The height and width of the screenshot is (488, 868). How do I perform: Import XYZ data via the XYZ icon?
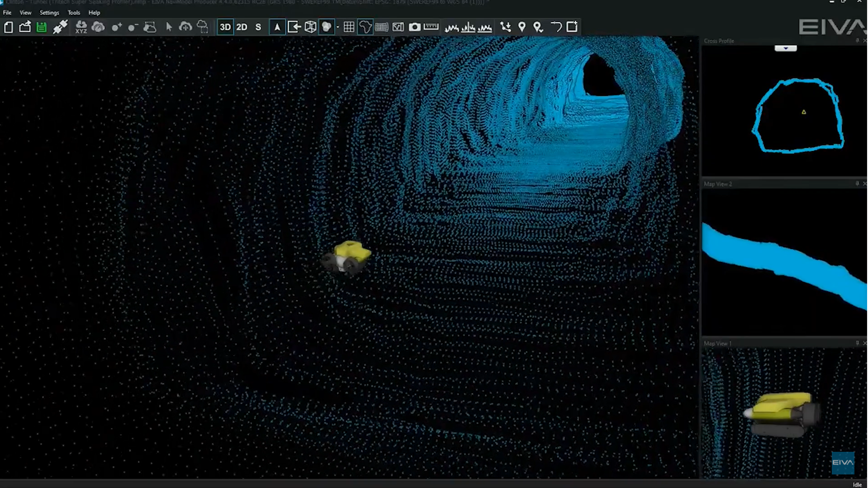click(x=81, y=27)
